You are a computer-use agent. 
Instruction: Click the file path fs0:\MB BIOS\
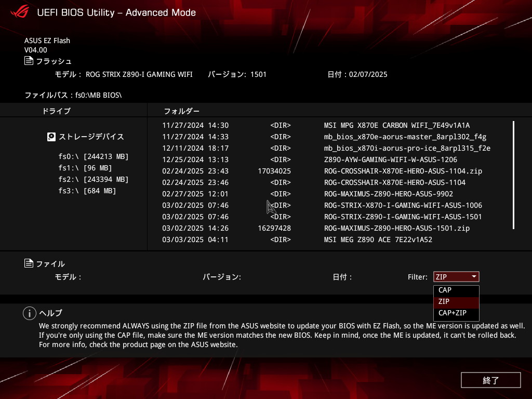pyautogui.click(x=98, y=95)
